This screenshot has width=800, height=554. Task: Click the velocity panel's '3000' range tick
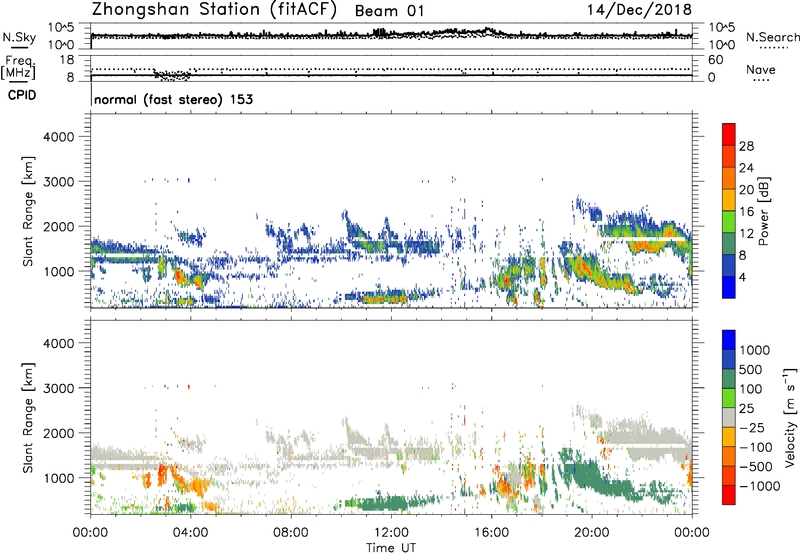click(x=58, y=388)
